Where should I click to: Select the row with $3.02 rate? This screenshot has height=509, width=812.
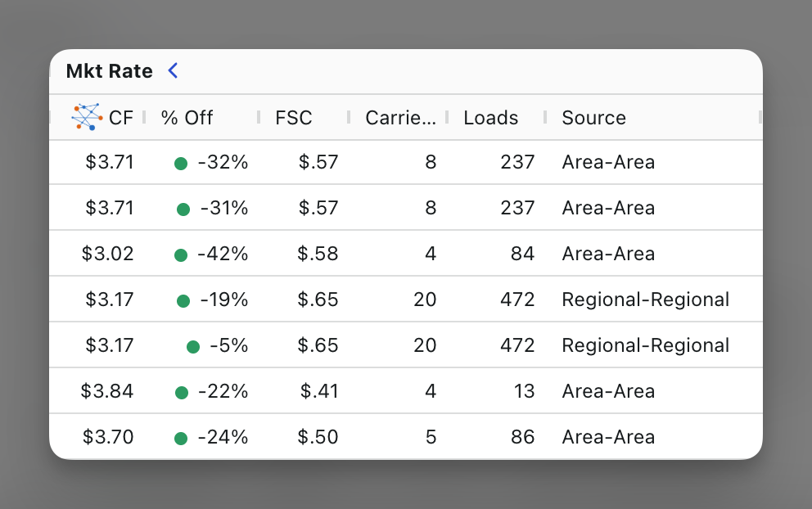point(406,253)
